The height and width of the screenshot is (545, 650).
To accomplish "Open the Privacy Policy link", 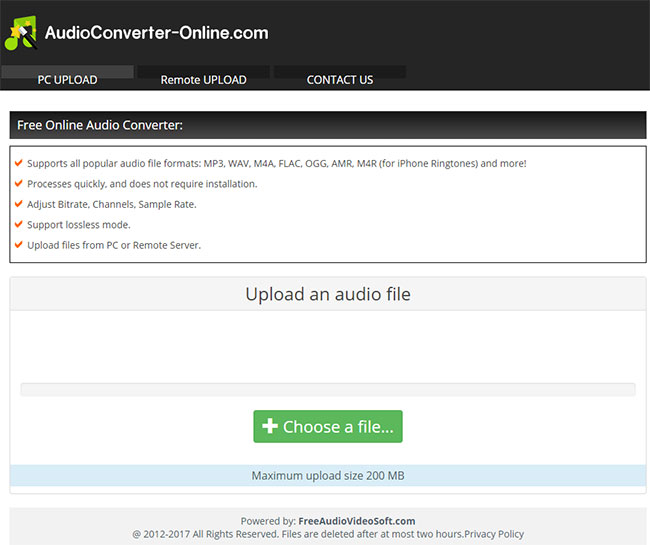I will (494, 534).
